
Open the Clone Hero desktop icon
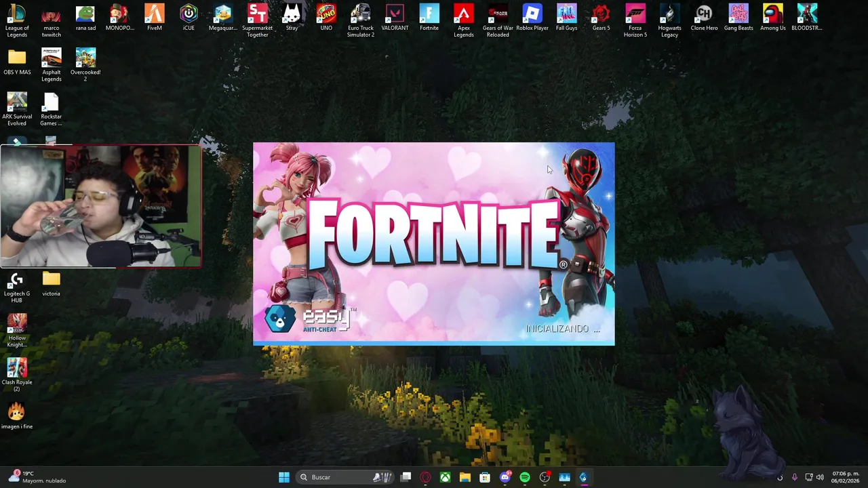704,18
